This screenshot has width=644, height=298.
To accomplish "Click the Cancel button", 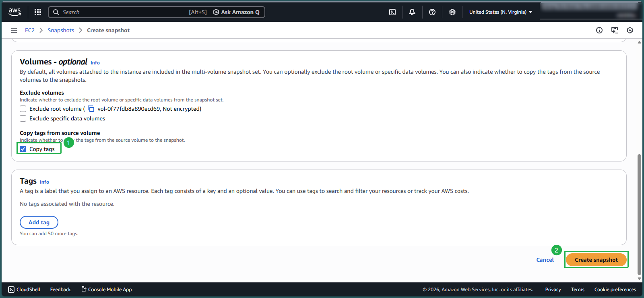I will click(545, 260).
